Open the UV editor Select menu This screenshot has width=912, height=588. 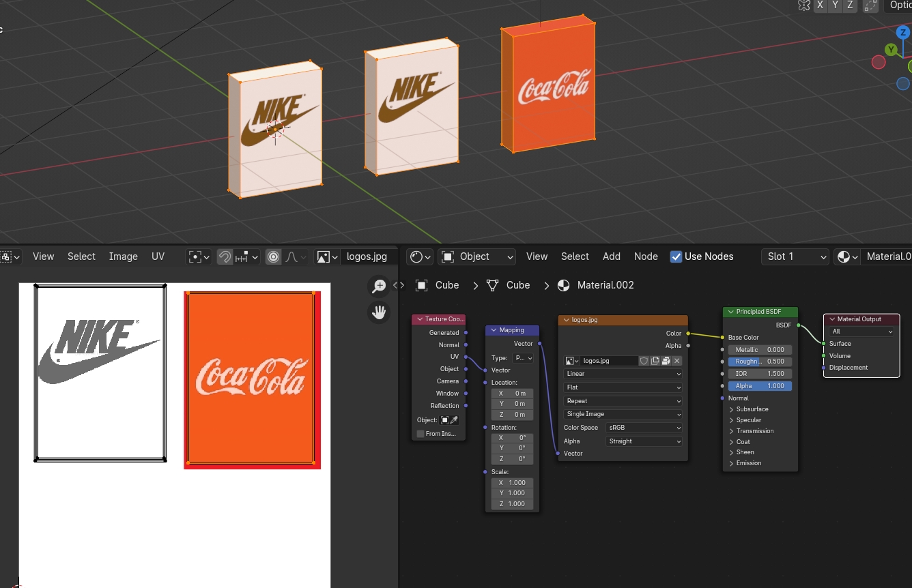[81, 256]
